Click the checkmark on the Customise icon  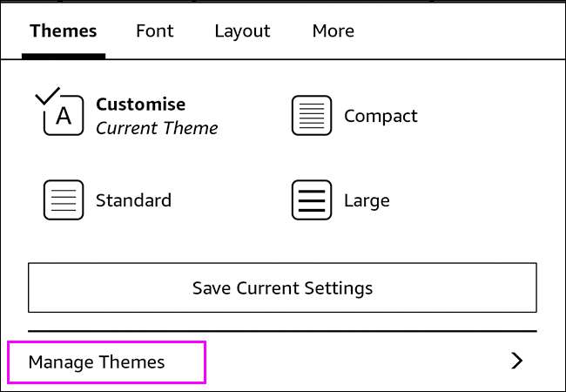[47, 93]
